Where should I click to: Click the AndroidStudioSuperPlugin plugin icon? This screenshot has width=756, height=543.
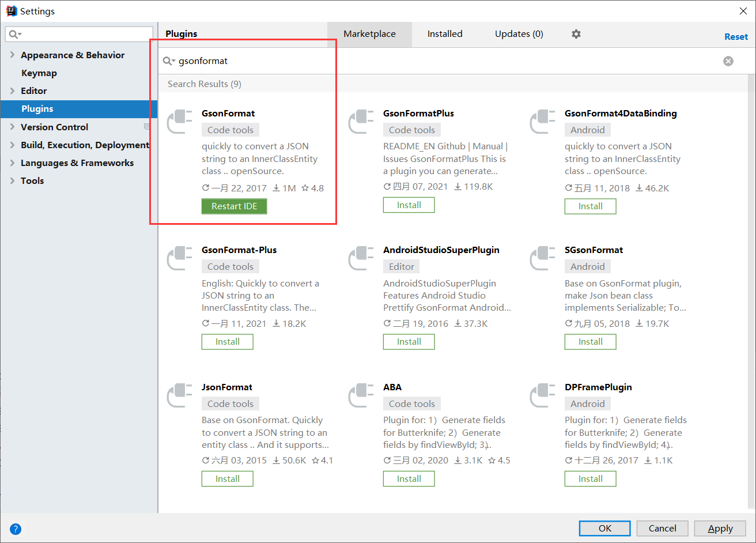(x=361, y=258)
